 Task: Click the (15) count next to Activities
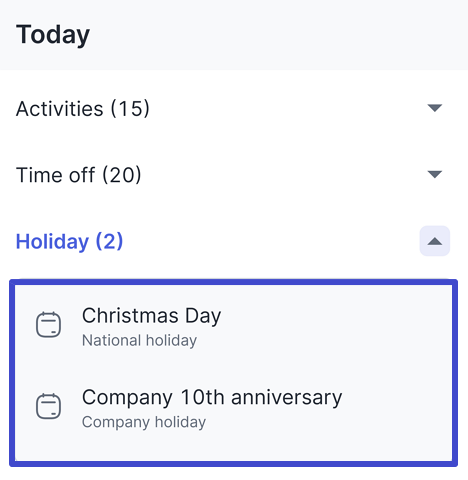[x=130, y=108]
